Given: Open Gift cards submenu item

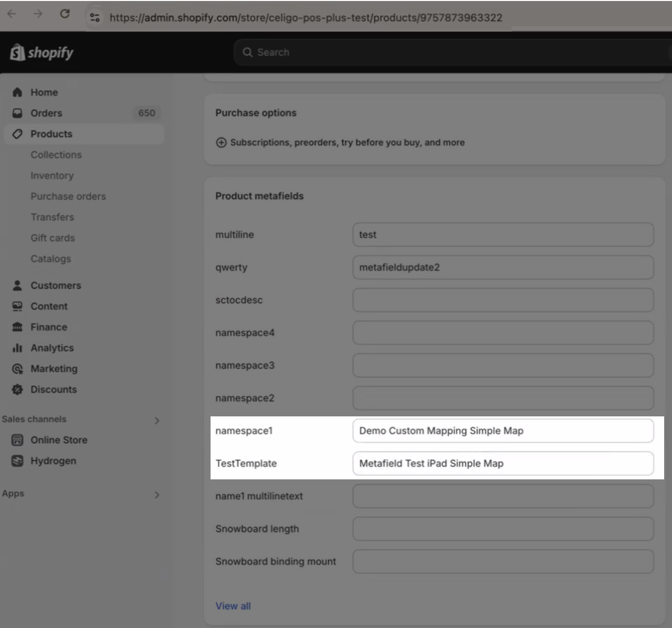Looking at the screenshot, I should click(x=53, y=238).
